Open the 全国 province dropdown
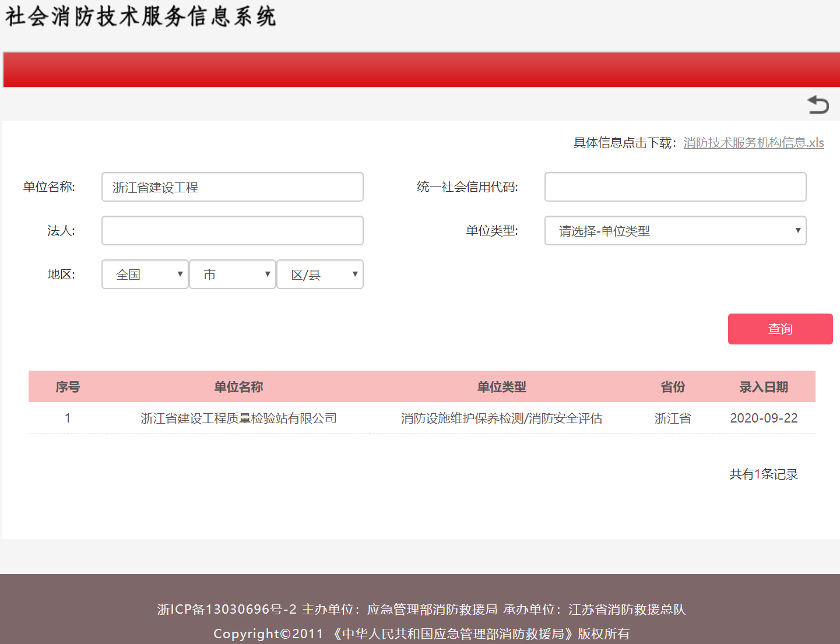This screenshot has height=644, width=840. 145,275
